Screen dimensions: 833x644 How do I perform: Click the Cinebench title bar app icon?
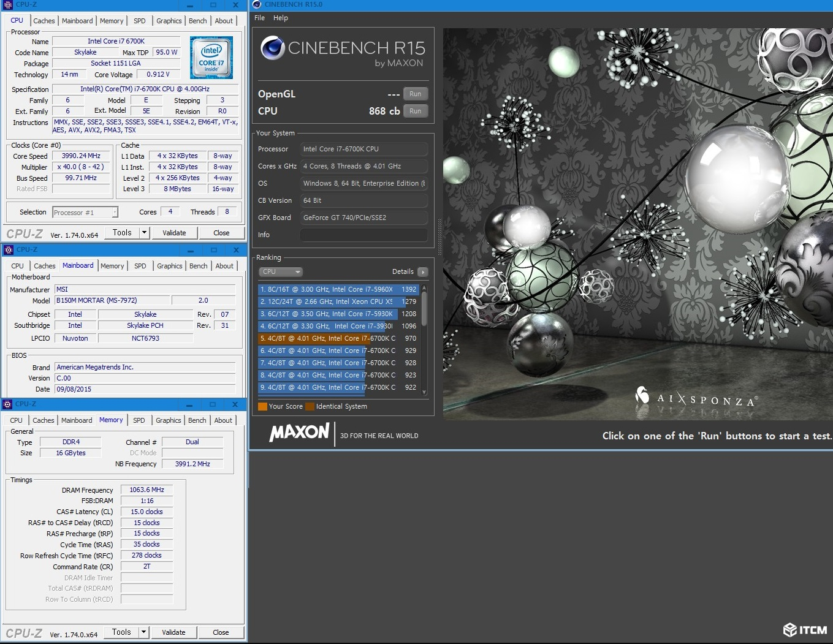coord(257,4)
